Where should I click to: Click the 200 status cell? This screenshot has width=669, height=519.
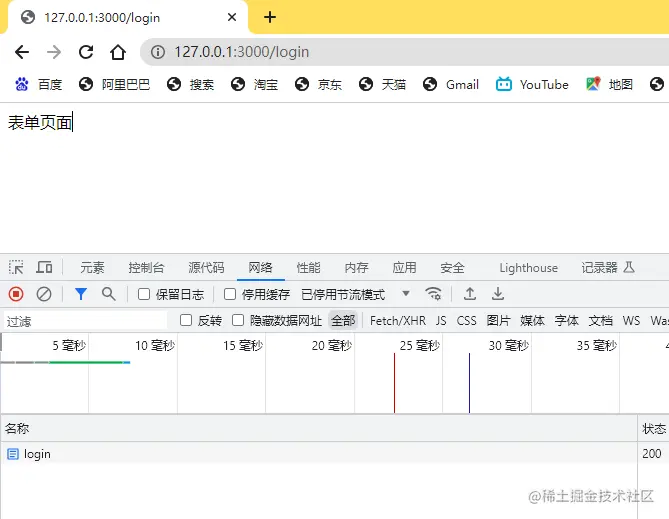point(652,453)
